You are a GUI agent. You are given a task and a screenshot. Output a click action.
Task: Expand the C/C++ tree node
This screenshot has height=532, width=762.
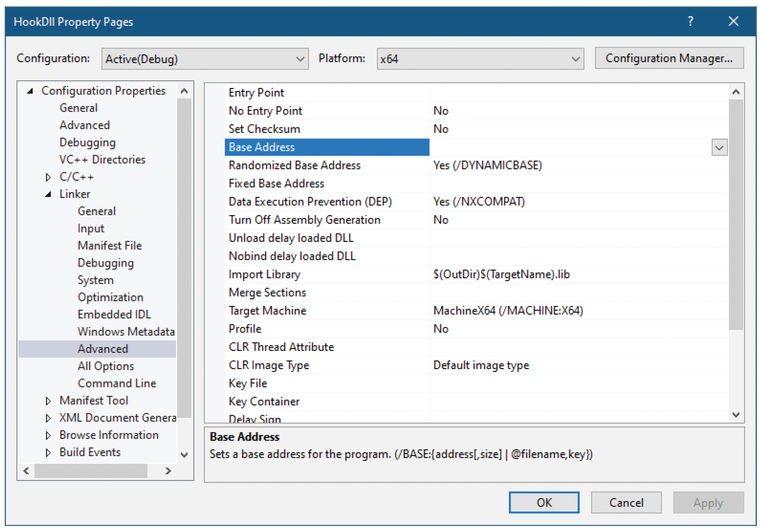48,177
